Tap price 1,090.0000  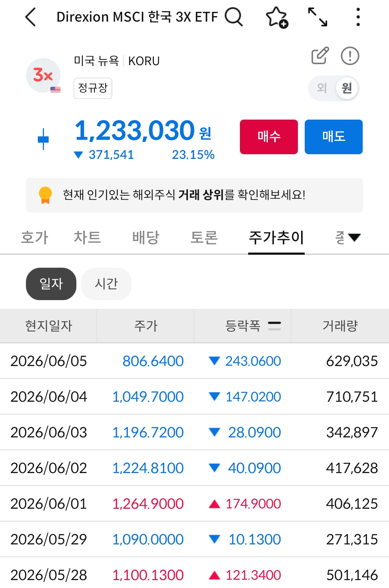pyautogui.click(x=148, y=539)
